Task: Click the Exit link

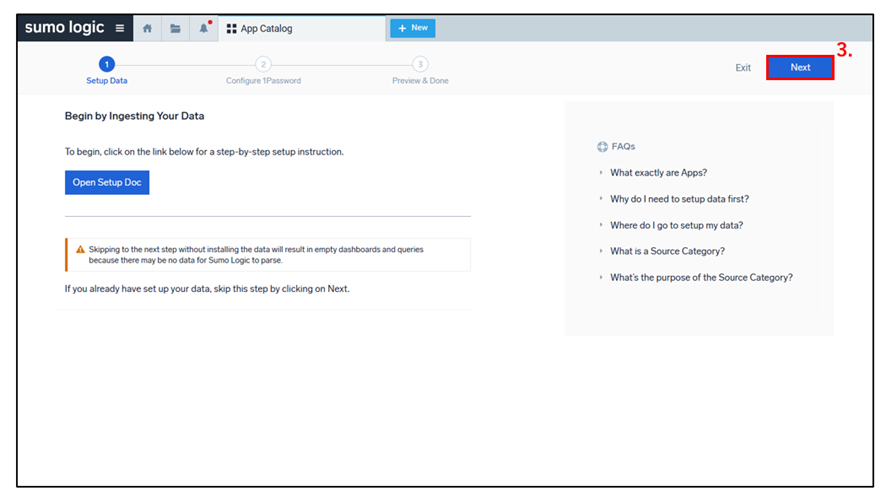Action: click(743, 68)
